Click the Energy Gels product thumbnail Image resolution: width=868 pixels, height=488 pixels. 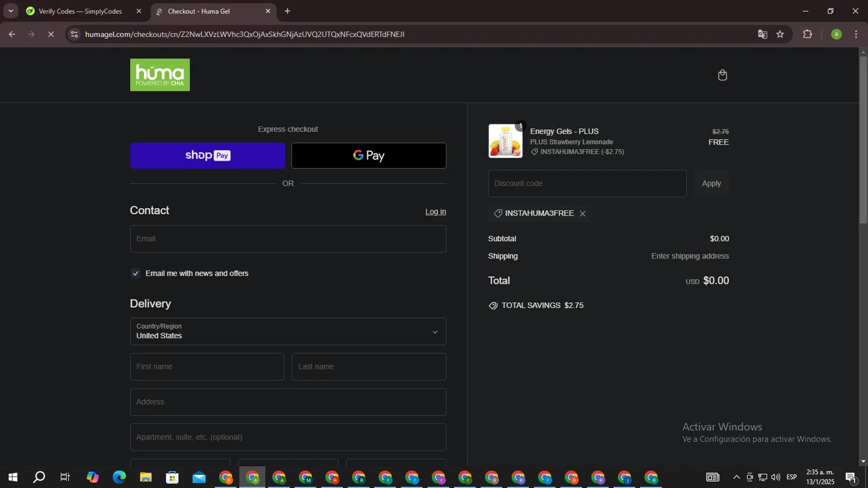(x=505, y=141)
